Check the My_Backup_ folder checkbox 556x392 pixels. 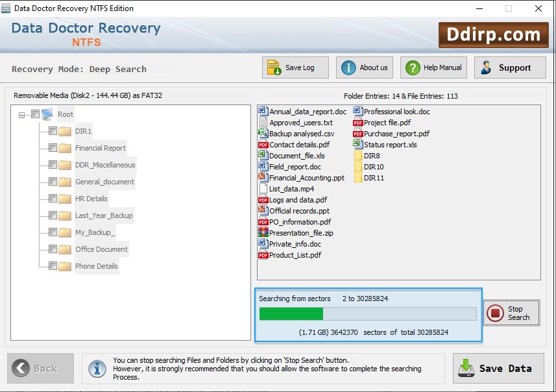[x=53, y=232]
